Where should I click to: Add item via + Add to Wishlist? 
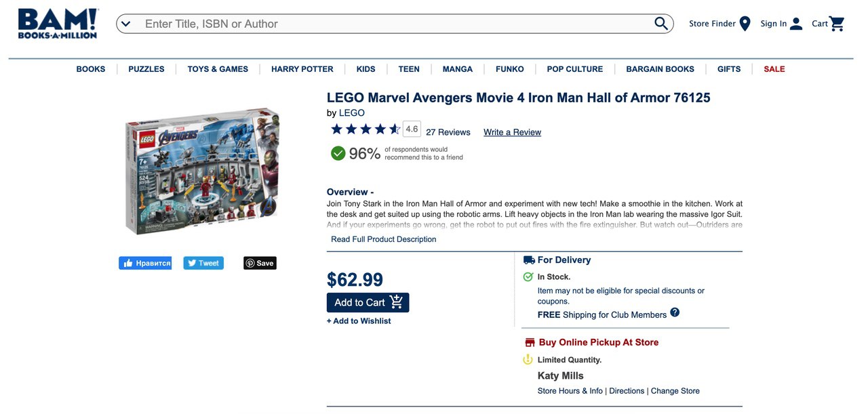pyautogui.click(x=359, y=321)
